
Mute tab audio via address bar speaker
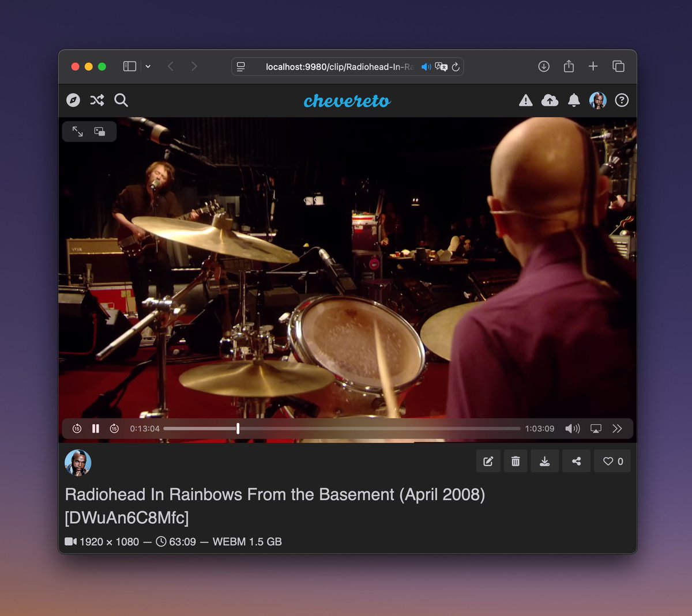pos(426,67)
